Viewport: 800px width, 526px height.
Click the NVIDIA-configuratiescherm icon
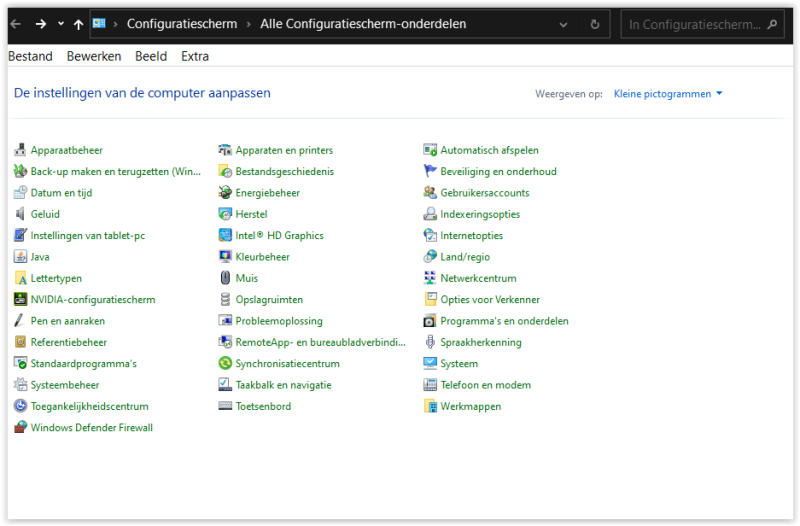click(21, 300)
